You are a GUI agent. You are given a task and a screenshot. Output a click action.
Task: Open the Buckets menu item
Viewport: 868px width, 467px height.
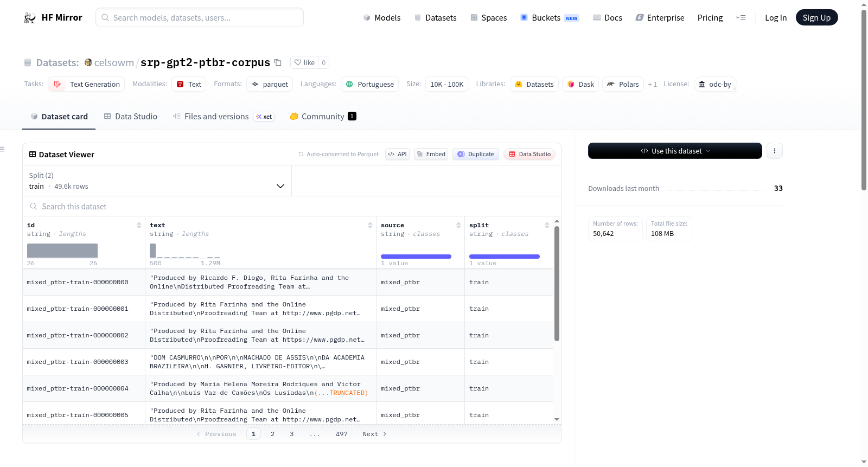(x=550, y=18)
